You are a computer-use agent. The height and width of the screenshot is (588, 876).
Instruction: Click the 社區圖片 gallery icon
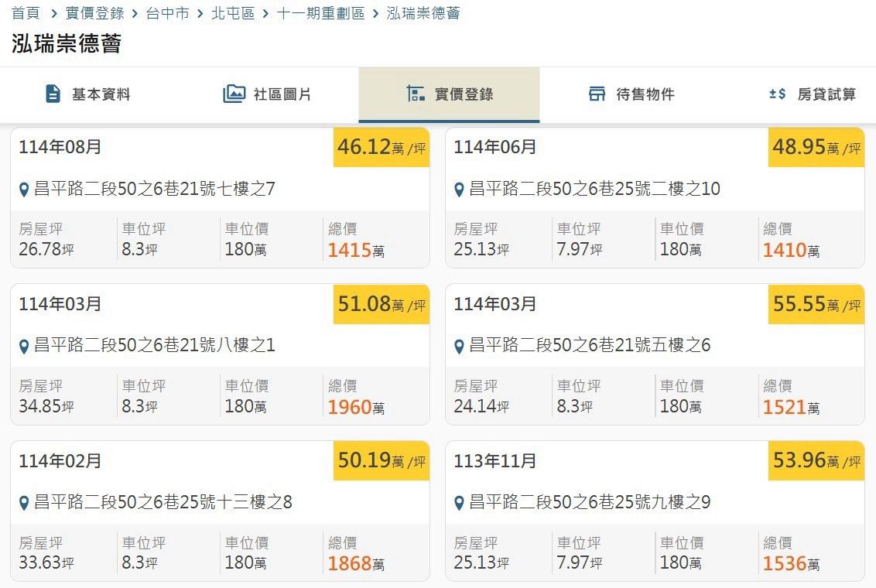[234, 94]
